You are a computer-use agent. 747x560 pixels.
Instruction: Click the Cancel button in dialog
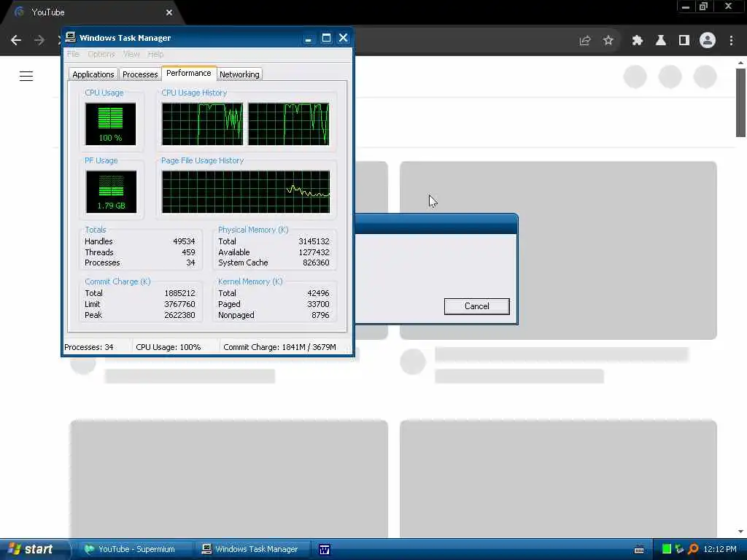477,306
